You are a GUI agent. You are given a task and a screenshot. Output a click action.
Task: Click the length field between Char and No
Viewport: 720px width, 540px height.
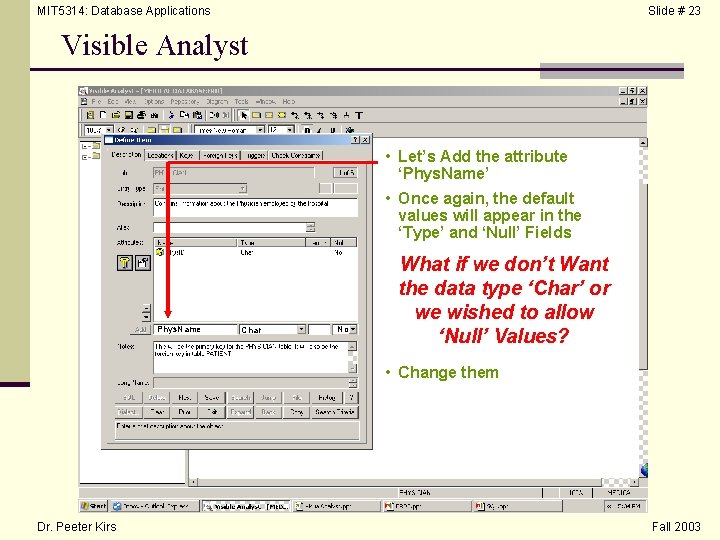point(320,329)
